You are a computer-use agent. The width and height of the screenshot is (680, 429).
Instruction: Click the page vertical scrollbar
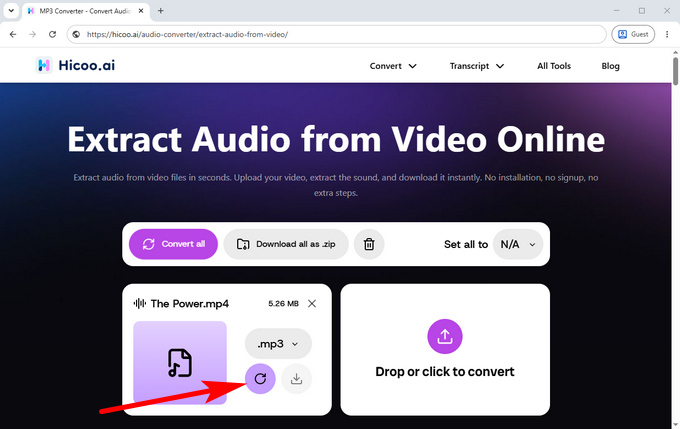click(675, 71)
